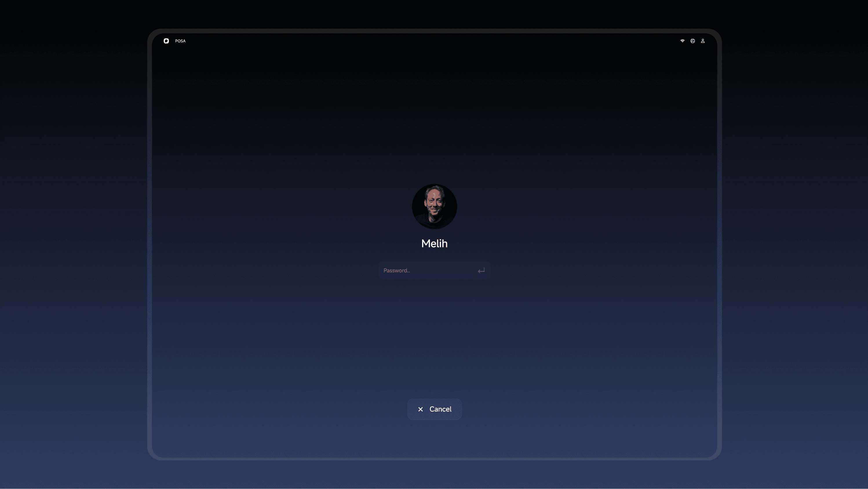This screenshot has width=868, height=489.
Task: Click the Password.. placeholder text
Action: tap(397, 271)
